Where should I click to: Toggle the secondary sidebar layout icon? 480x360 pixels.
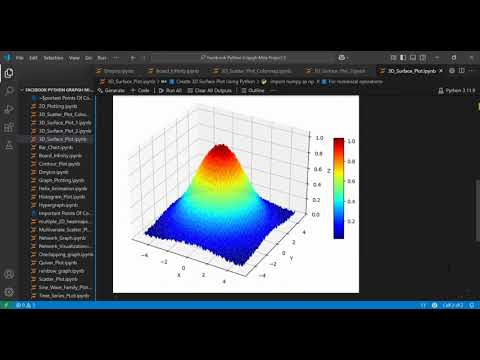click(x=423, y=58)
